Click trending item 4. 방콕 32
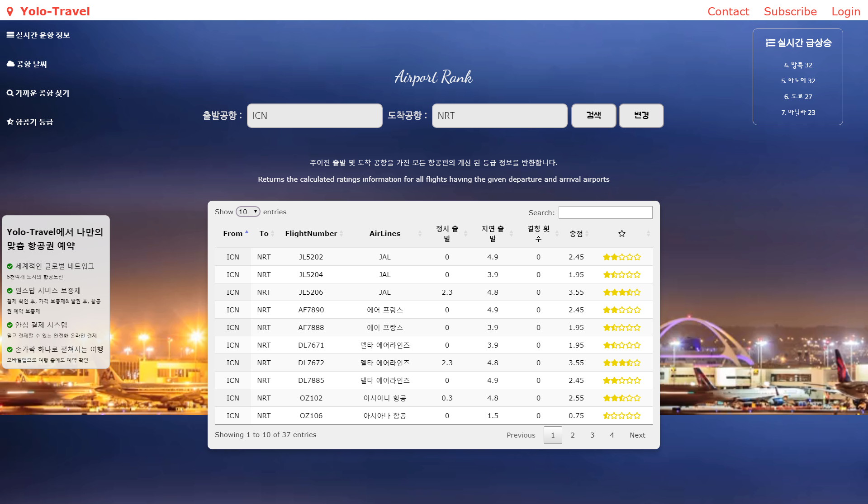The image size is (868, 504). click(x=798, y=65)
